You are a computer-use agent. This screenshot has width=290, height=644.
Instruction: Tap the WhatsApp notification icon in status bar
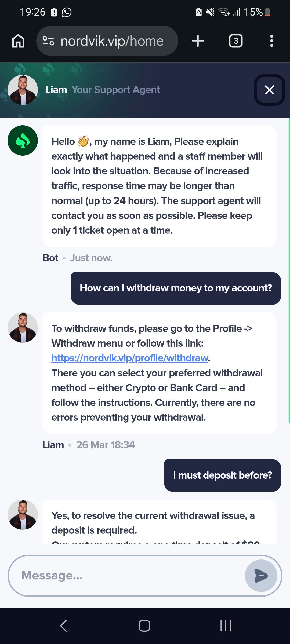click(x=67, y=12)
